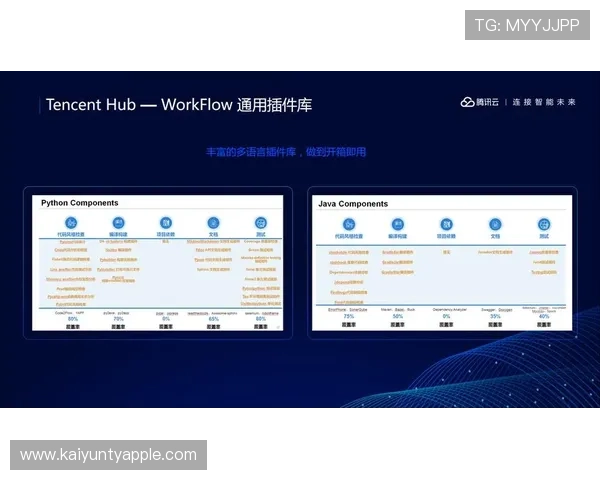Click the 文档 label in Python panel

(x=213, y=234)
